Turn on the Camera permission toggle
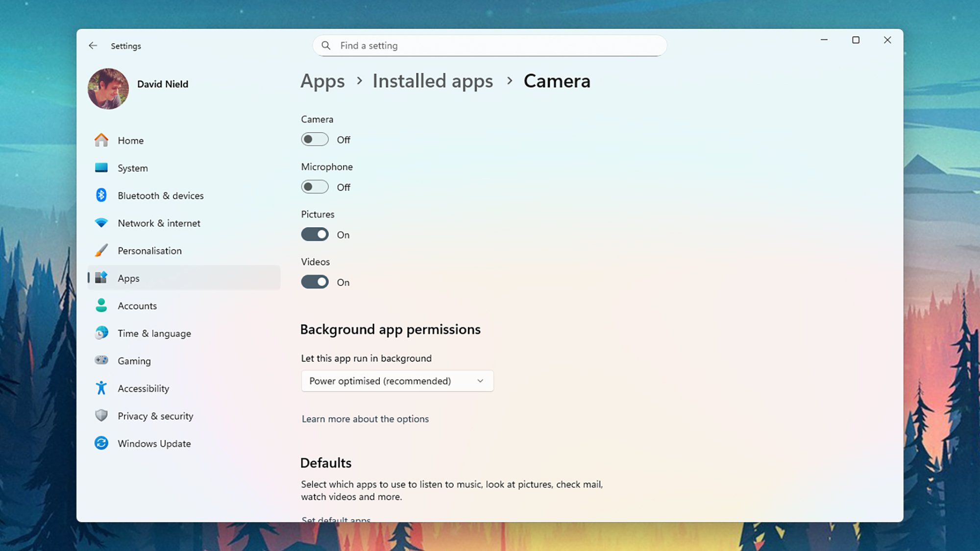Viewport: 980px width, 551px height. [x=315, y=140]
